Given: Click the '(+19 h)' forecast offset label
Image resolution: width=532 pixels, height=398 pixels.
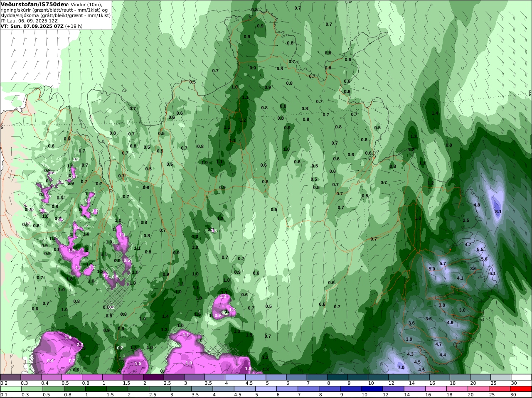Looking at the screenshot, I should (74, 26).
